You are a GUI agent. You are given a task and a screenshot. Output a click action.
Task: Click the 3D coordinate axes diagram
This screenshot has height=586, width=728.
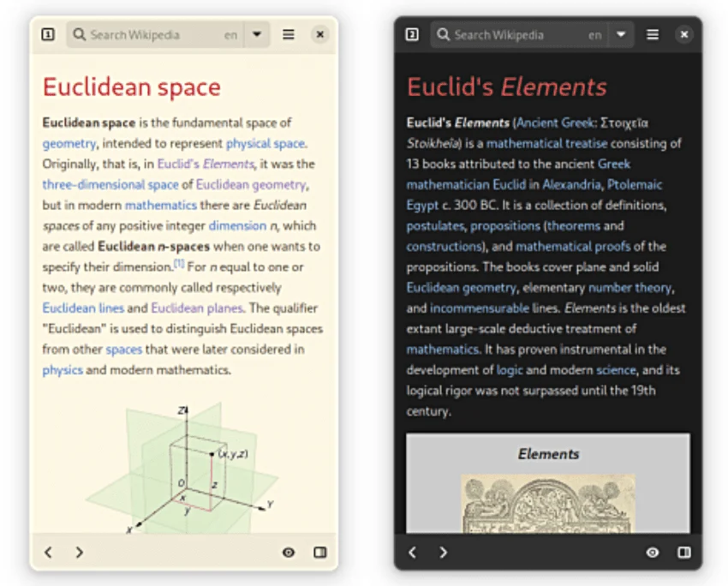point(183,468)
